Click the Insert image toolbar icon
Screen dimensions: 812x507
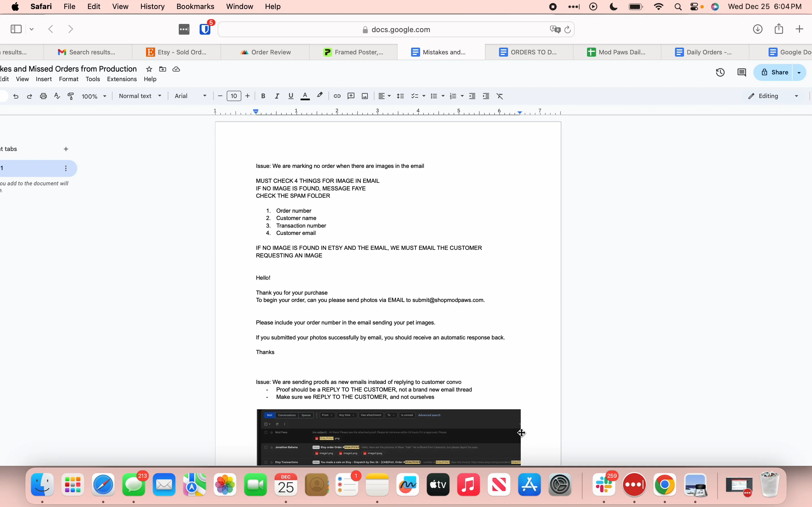pos(365,96)
